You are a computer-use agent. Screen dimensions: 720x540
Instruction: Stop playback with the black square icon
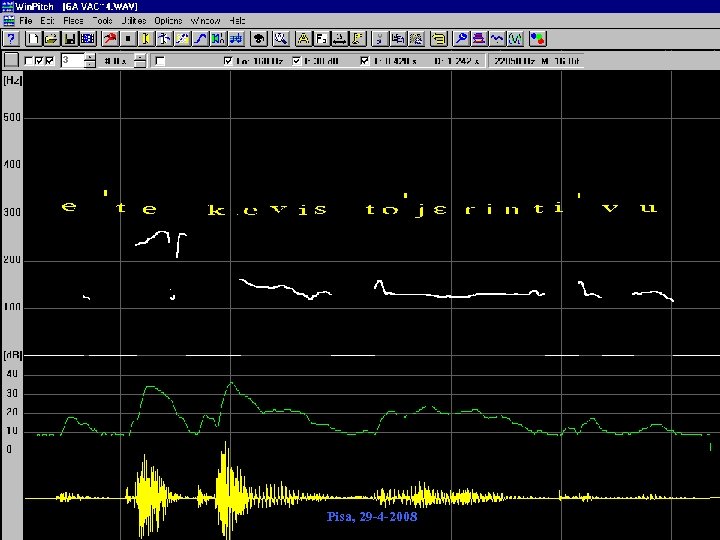128,39
